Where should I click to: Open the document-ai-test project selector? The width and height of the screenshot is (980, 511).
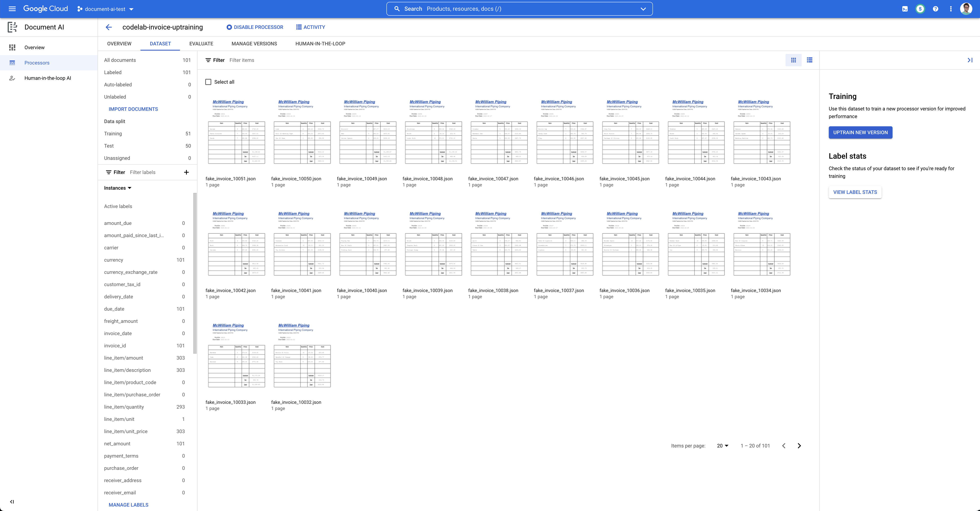point(105,9)
